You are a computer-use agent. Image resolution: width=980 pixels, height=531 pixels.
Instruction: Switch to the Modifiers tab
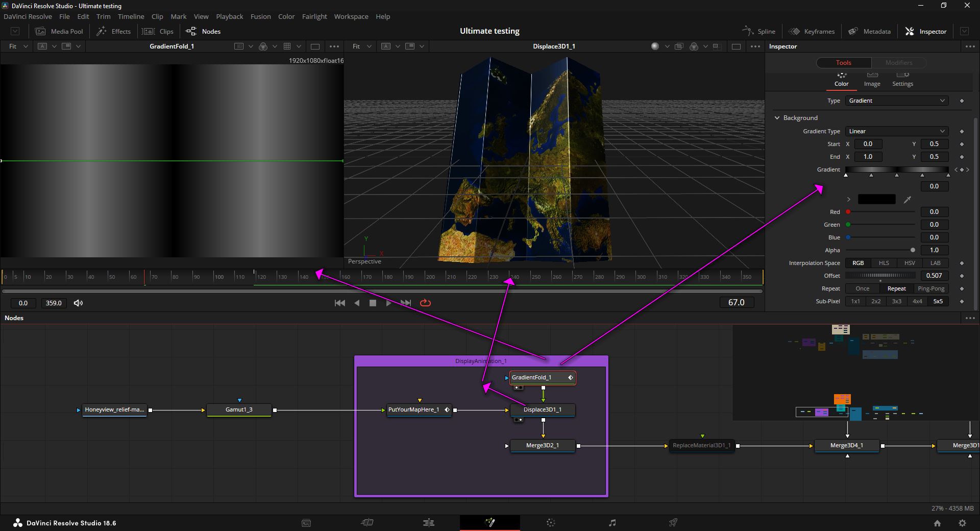(899, 63)
